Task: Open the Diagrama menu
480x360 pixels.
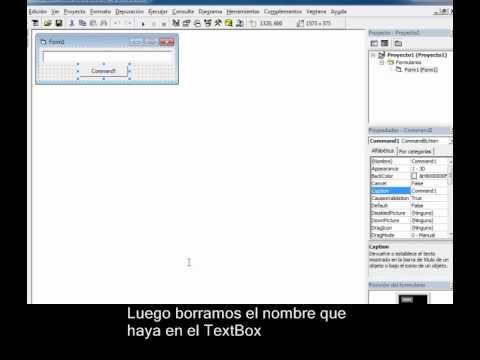Action: point(210,12)
